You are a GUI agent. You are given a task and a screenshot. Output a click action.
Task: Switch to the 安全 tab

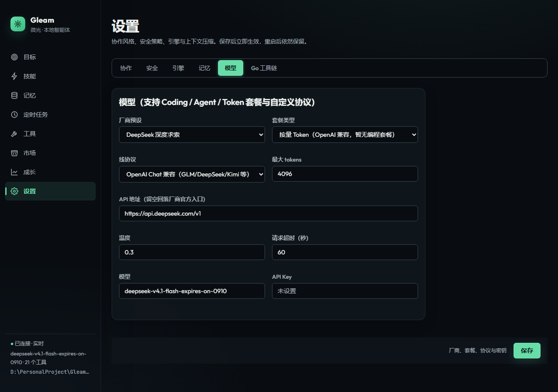(x=152, y=68)
